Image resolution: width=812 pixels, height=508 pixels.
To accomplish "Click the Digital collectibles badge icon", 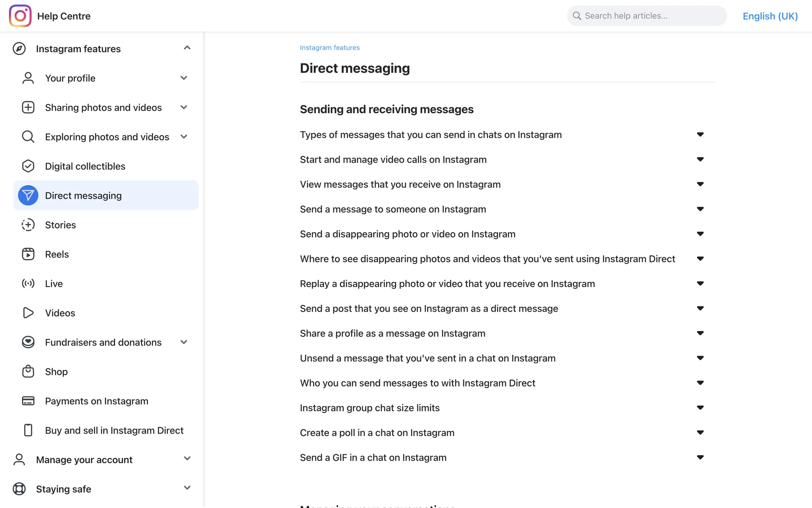I will click(x=28, y=166).
